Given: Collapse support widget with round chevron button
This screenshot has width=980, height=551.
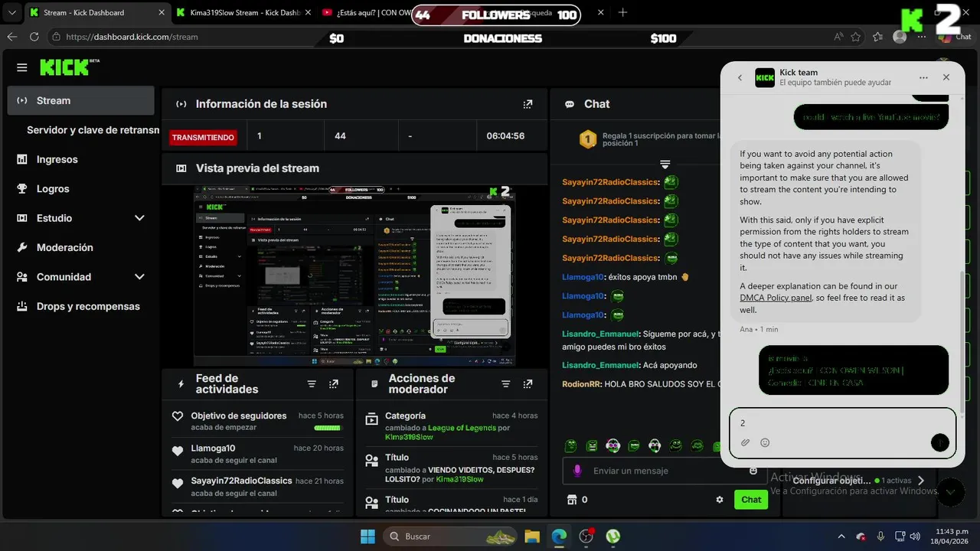Looking at the screenshot, I should click(950, 492).
